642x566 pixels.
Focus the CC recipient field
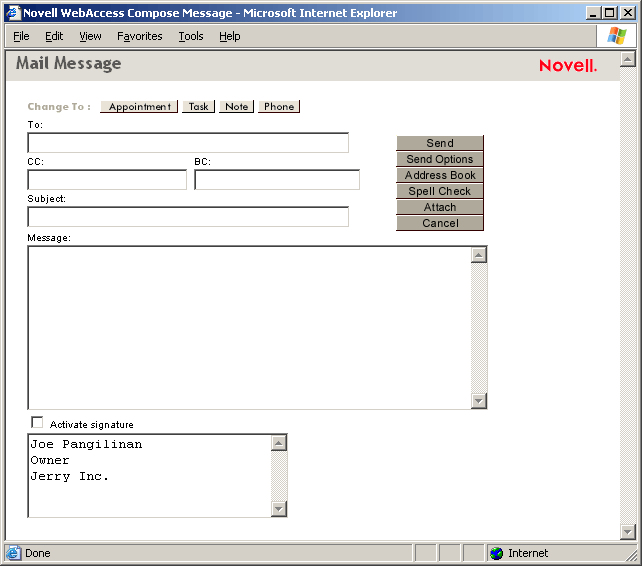[x=107, y=180]
